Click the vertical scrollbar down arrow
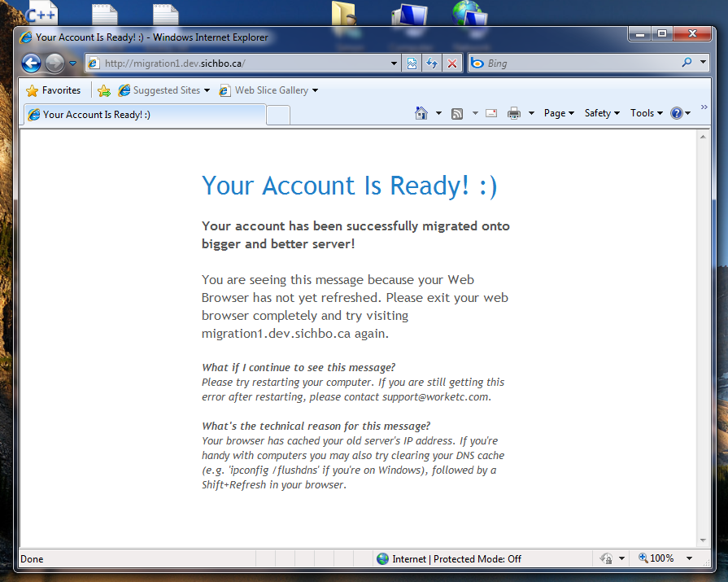The width and height of the screenshot is (728, 582). tap(703, 540)
